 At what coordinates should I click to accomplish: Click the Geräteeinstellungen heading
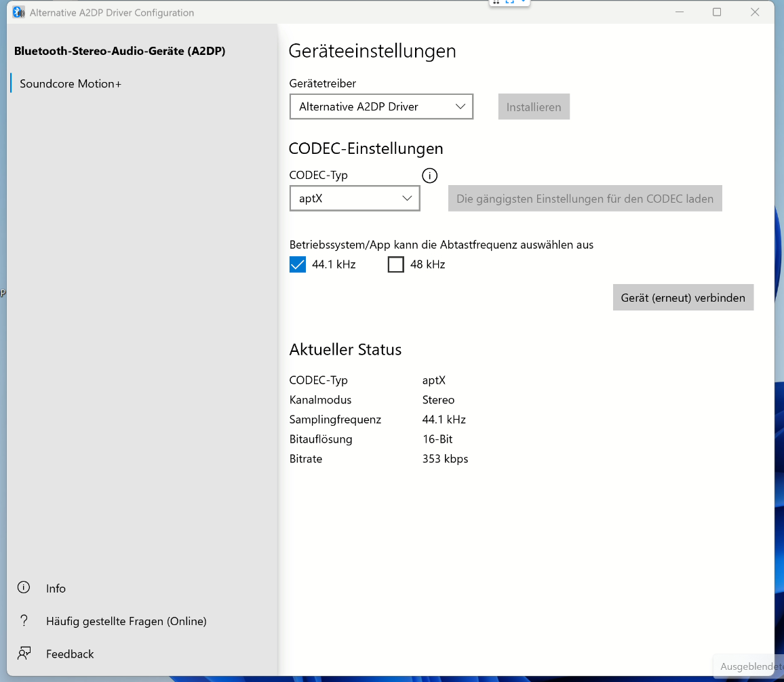point(372,51)
